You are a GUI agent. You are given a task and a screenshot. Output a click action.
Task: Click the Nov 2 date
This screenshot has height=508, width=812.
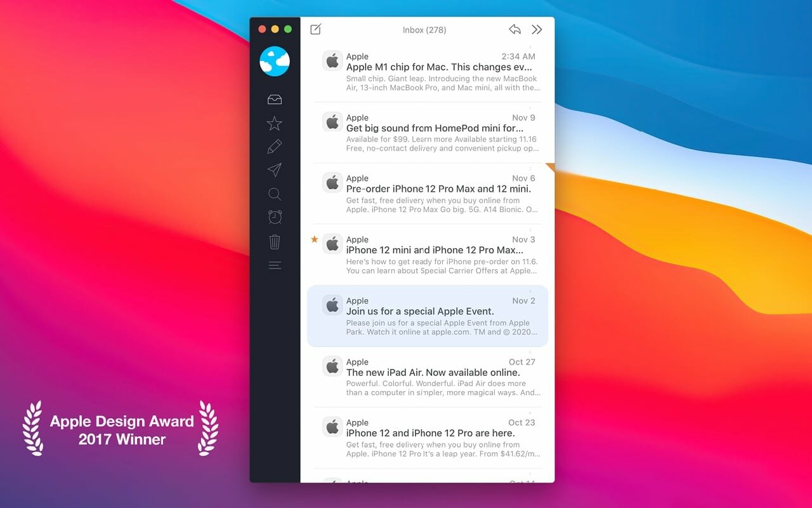[x=523, y=301]
